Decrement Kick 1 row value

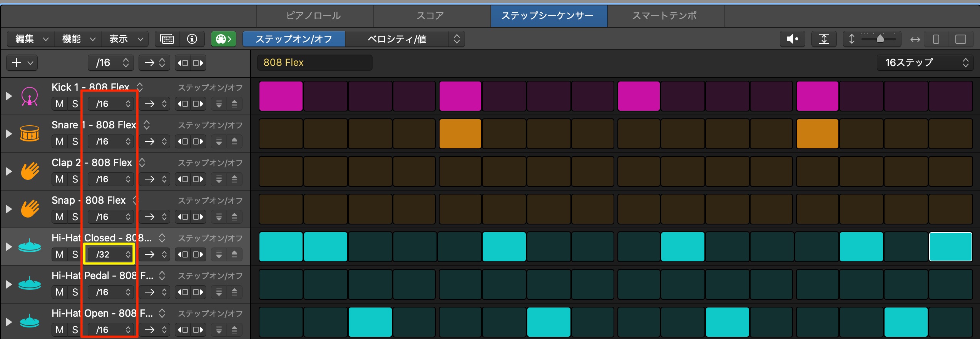[x=219, y=104]
